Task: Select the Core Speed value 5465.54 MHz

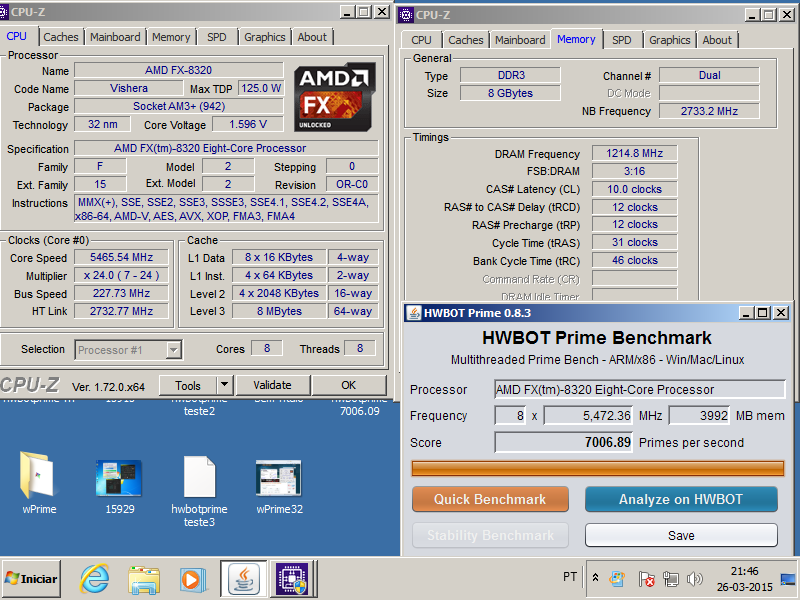Action: [x=121, y=257]
